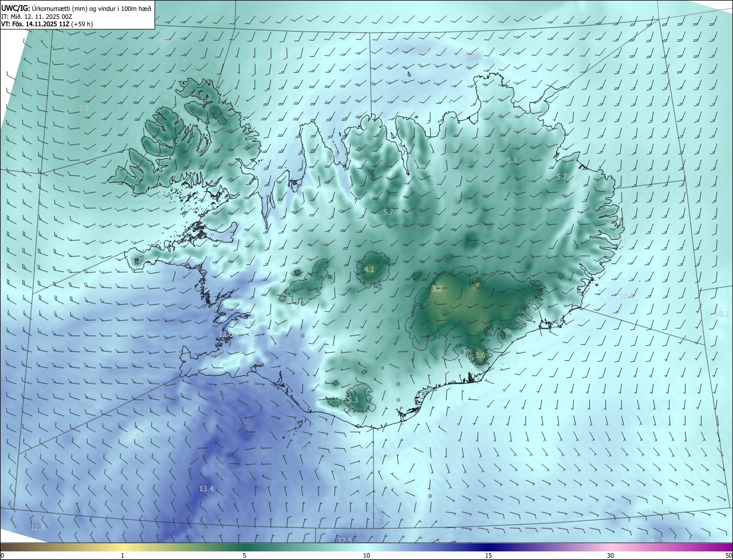Screen dimensions: 733x560
Task: Click the 5.3 value on the southern glacier
Action: 352,400
